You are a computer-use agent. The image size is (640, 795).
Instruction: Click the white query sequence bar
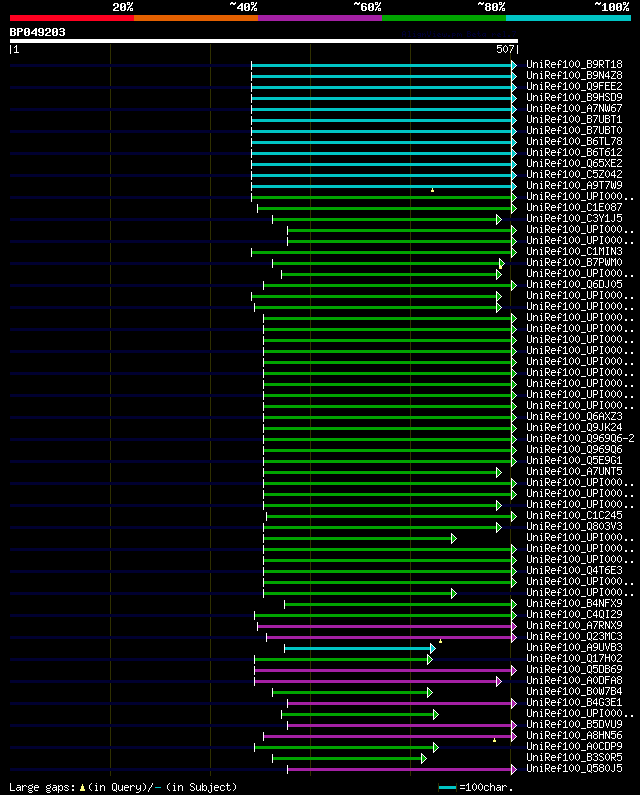[264, 41]
